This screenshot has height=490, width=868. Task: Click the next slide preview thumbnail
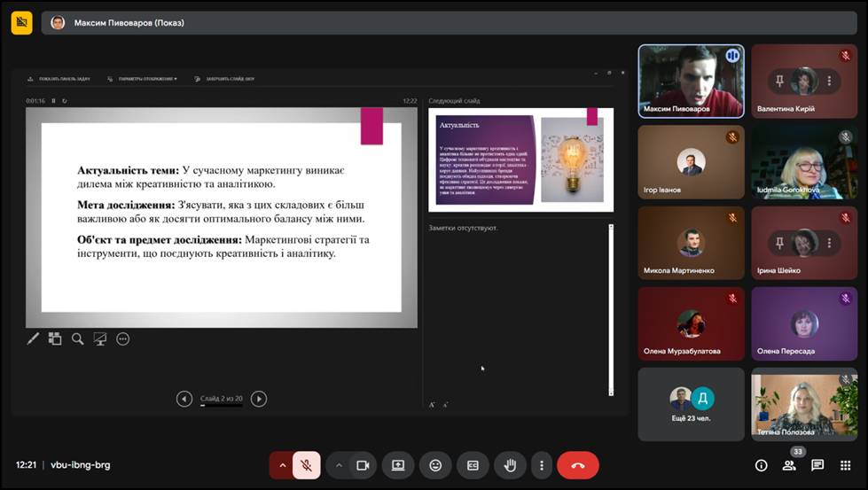520,159
